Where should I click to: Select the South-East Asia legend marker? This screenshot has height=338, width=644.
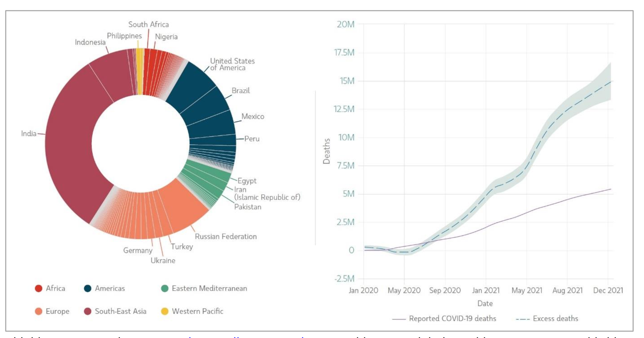tap(88, 311)
